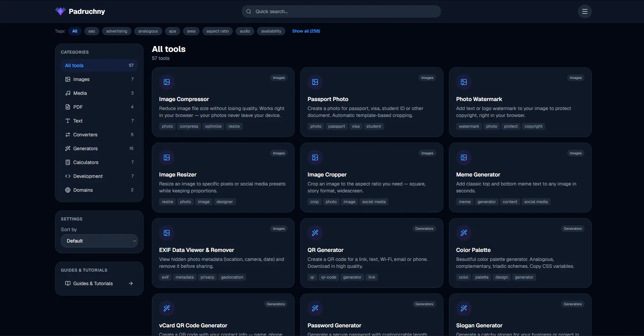The width and height of the screenshot is (644, 336).
Task: Filter by the aspect ratio tag
Action: coord(218,31)
